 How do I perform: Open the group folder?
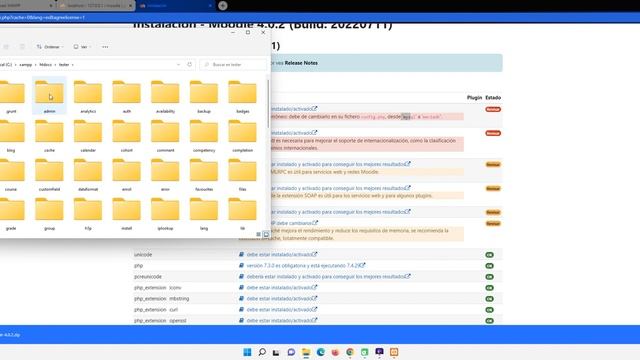click(49, 213)
